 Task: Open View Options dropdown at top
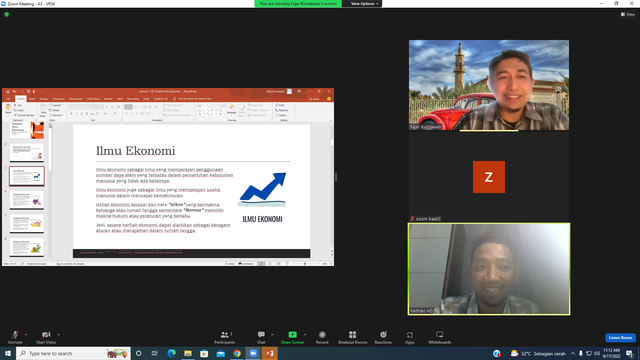(364, 4)
